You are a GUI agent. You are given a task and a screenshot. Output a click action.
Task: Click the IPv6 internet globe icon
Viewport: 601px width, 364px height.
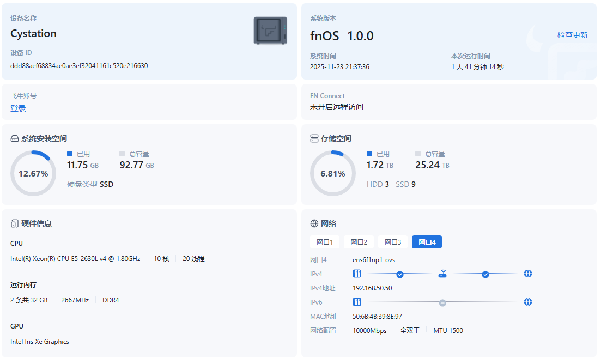pyautogui.click(x=528, y=302)
